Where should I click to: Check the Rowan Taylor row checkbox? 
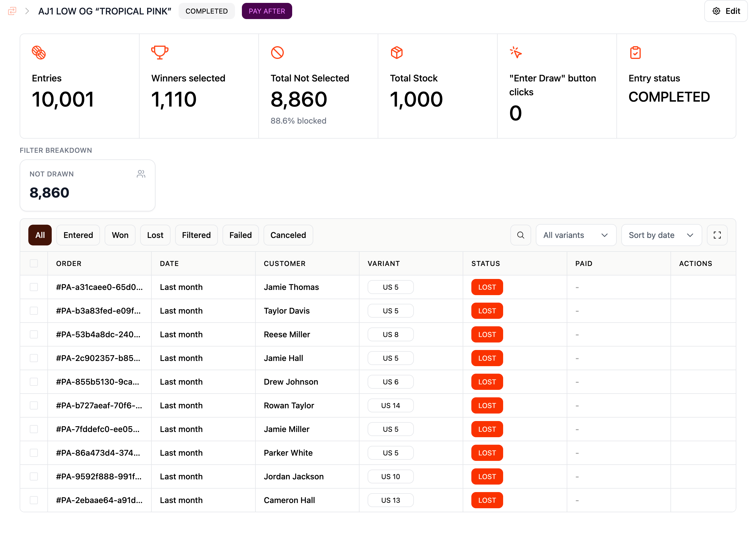34,405
